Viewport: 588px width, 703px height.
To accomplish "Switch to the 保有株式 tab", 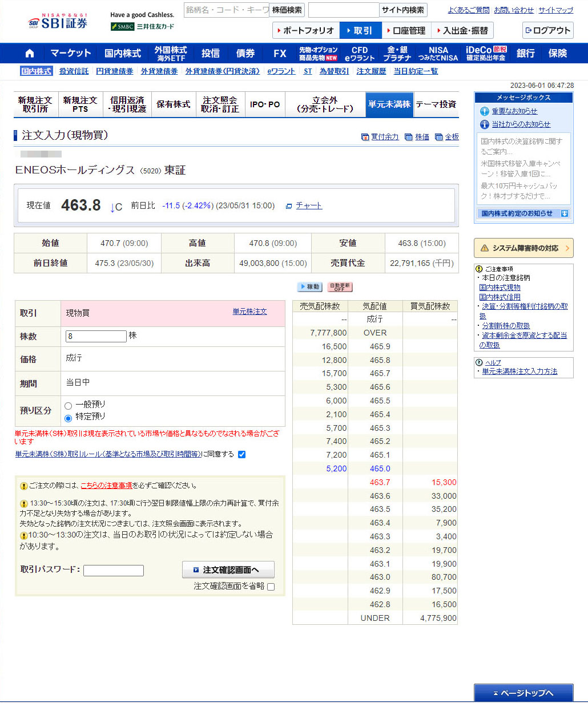I will coord(174,104).
